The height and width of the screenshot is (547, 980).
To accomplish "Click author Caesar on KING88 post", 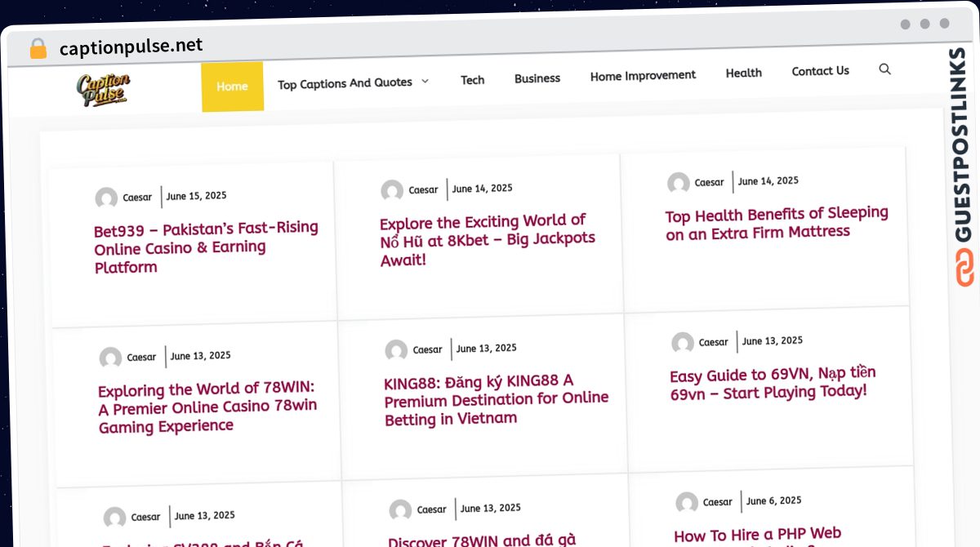I will [427, 349].
